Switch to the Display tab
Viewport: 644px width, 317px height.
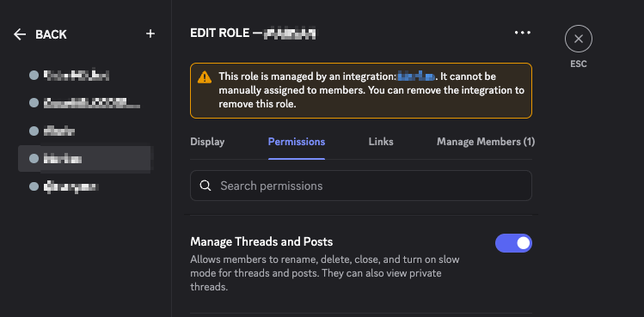click(x=207, y=142)
